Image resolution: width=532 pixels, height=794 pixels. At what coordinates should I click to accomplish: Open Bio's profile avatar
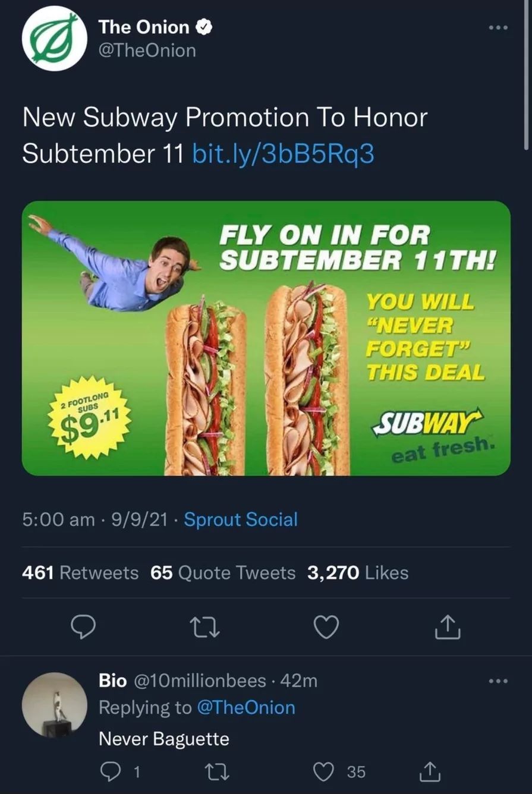point(55,705)
